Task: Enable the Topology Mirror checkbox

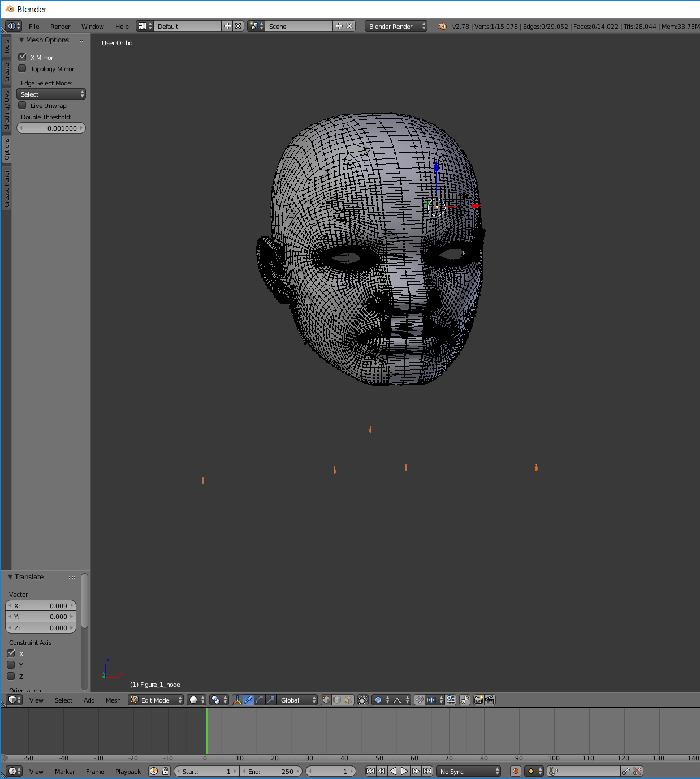Action: click(x=22, y=68)
